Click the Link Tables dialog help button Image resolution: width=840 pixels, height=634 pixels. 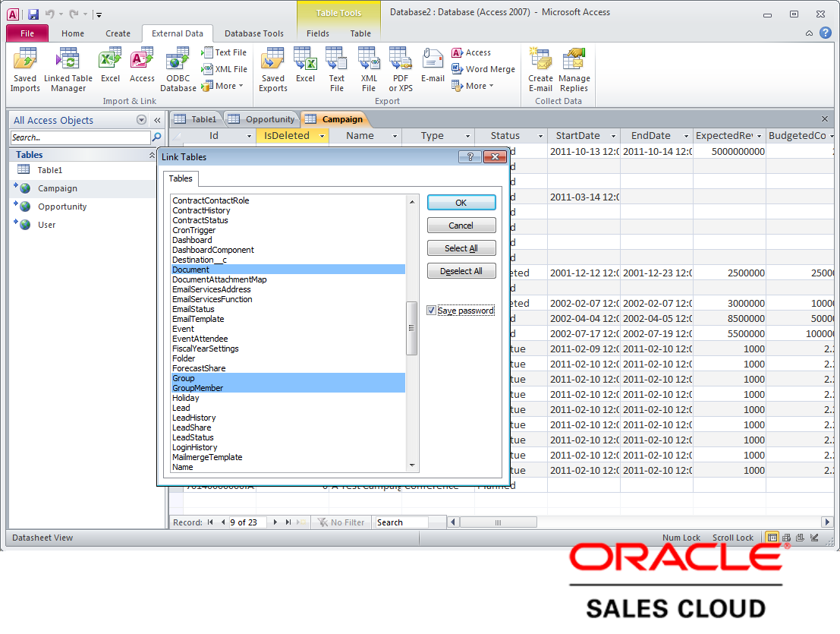tap(470, 156)
